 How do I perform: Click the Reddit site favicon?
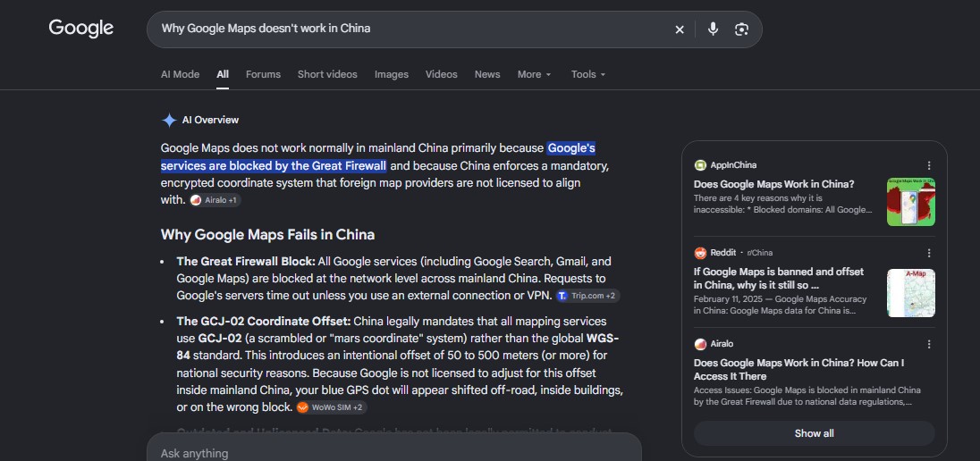700,253
